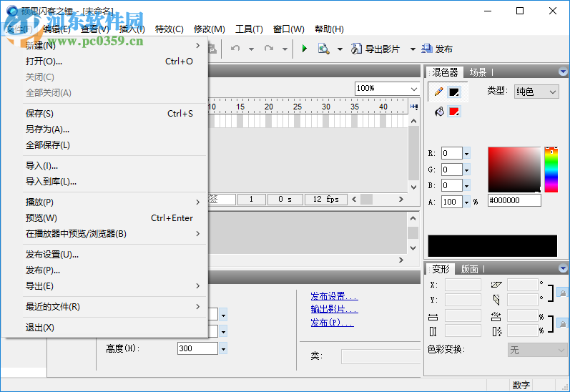The height and width of the screenshot is (392, 570).
Task: Click the 发布设置... link
Action: tap(334, 296)
